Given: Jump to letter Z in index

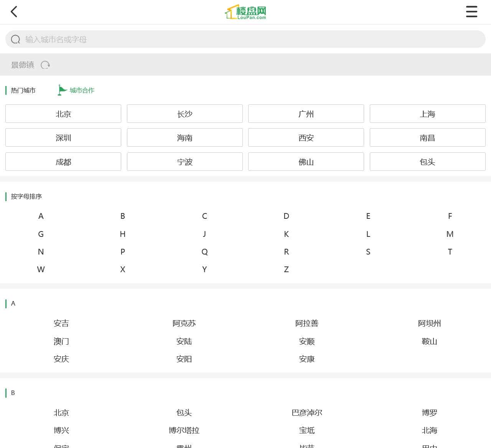Looking at the screenshot, I should tap(286, 269).
